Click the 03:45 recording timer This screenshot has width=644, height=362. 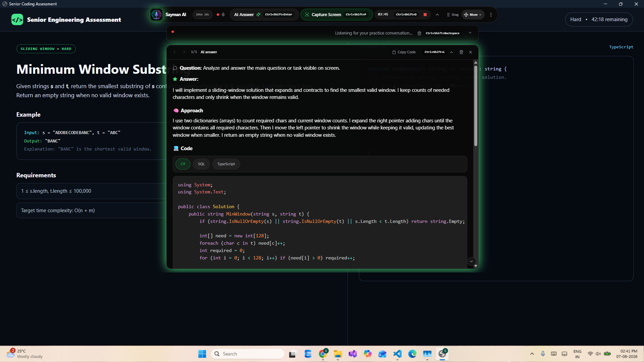[x=383, y=14]
